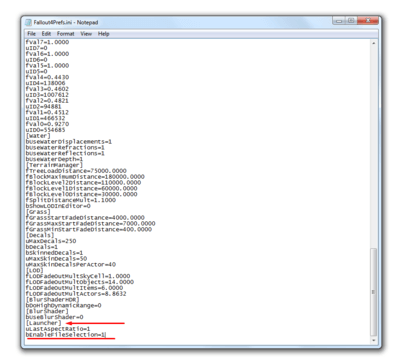
Task: Click the [BlurShader] section header
Action: pyautogui.click(x=47, y=311)
